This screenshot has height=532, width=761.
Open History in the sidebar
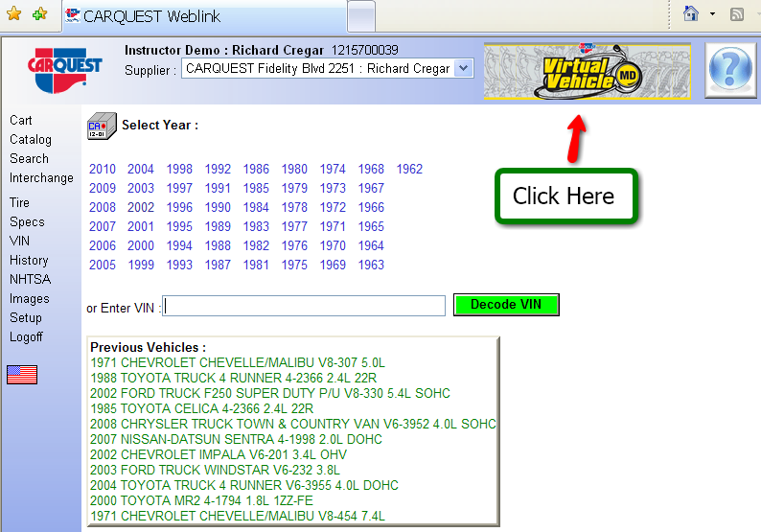tap(29, 260)
